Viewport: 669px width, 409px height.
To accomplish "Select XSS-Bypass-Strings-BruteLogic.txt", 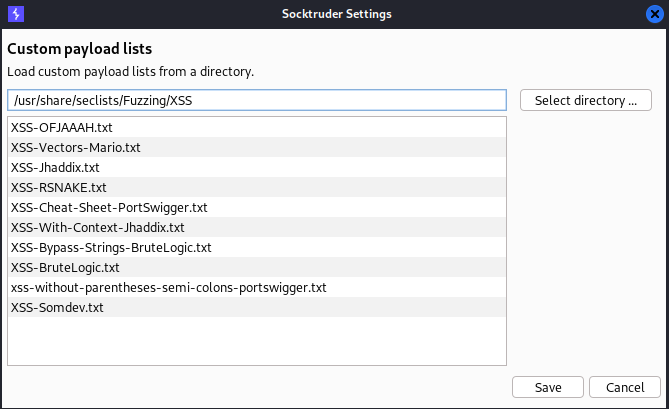I will tap(111, 248).
